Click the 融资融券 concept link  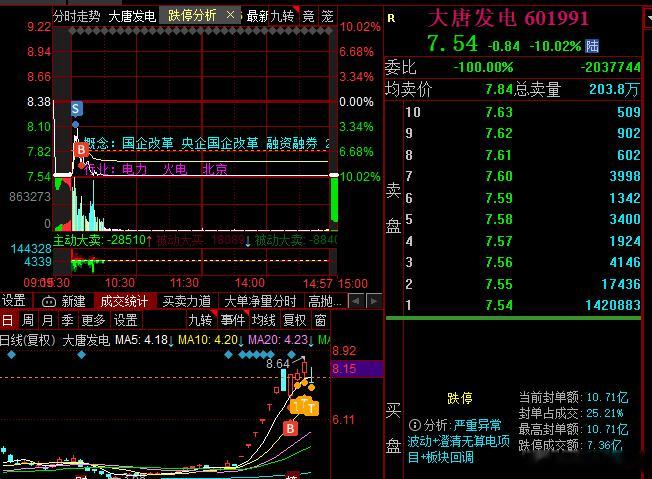click(292, 143)
